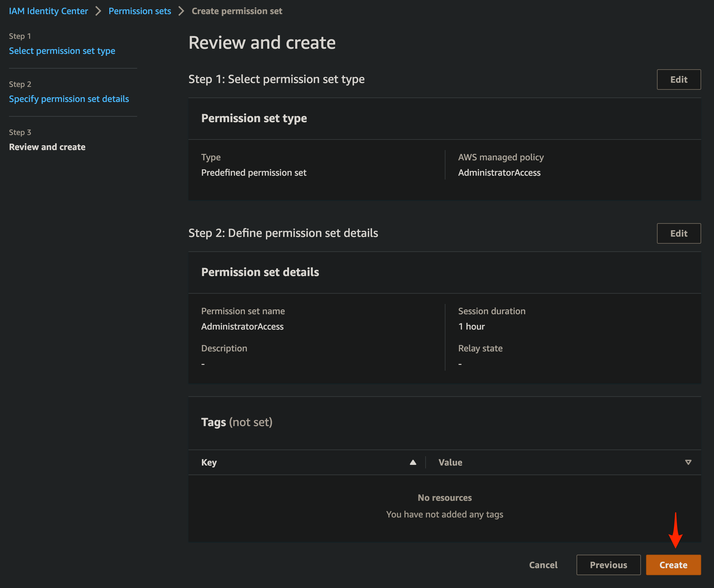Click the Permission set details panel heading
Image resolution: width=714 pixels, height=588 pixels.
pyautogui.click(x=260, y=272)
